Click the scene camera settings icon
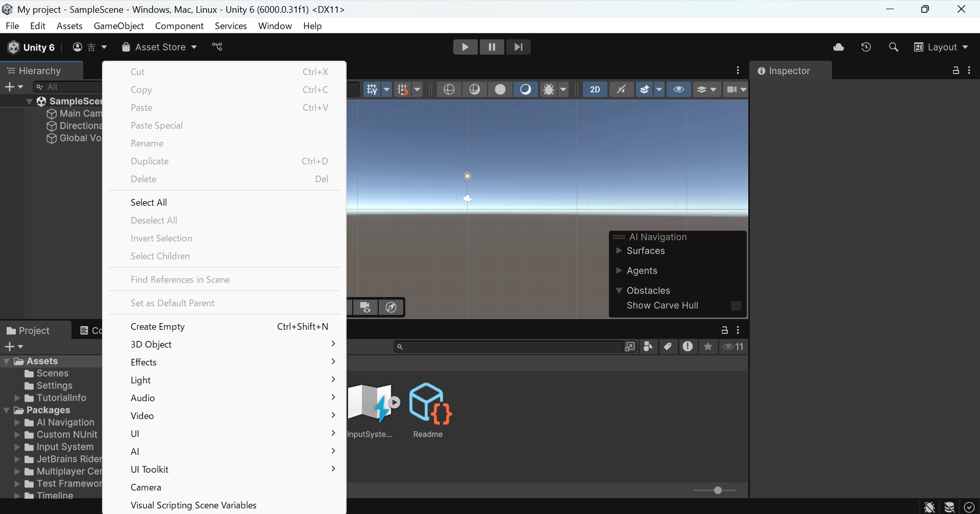The width and height of the screenshot is (980, 514). tap(732, 89)
